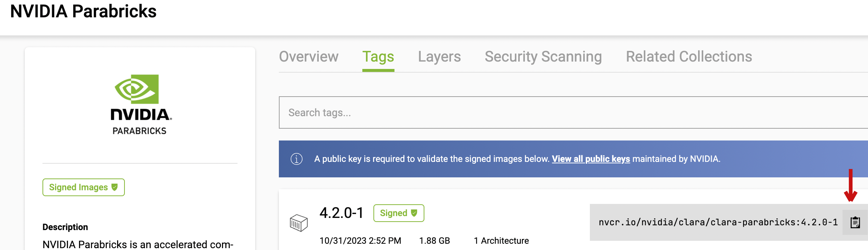
Task: Go to the Security Scanning tab
Action: [x=543, y=57]
